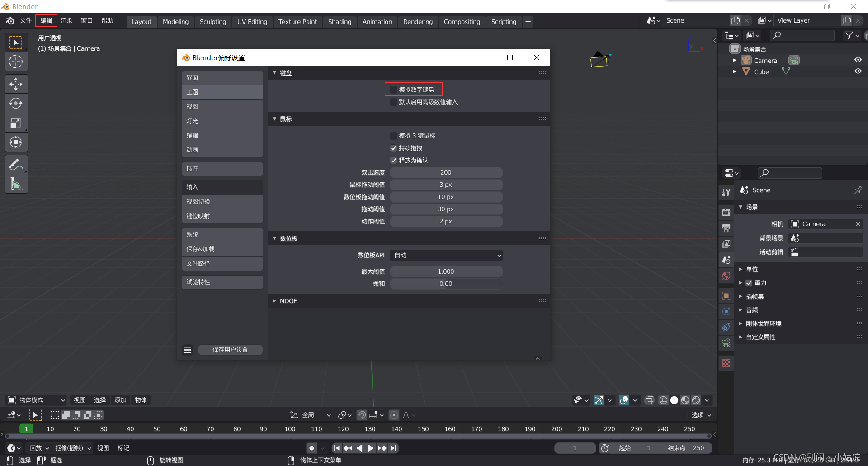Expand the 刚体世界环境 section
Screen dimensions: 868x466
(741, 323)
